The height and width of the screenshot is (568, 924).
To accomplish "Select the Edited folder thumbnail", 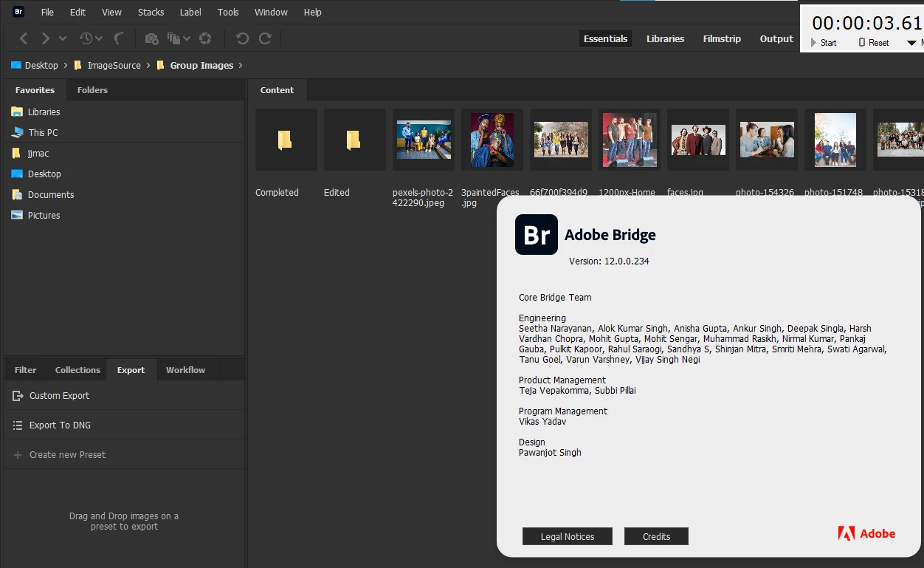I will (354, 140).
